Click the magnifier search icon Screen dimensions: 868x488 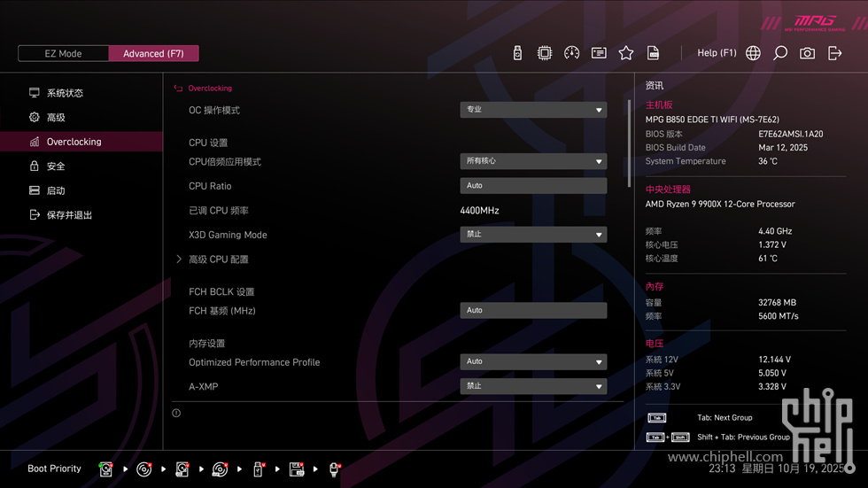point(780,53)
